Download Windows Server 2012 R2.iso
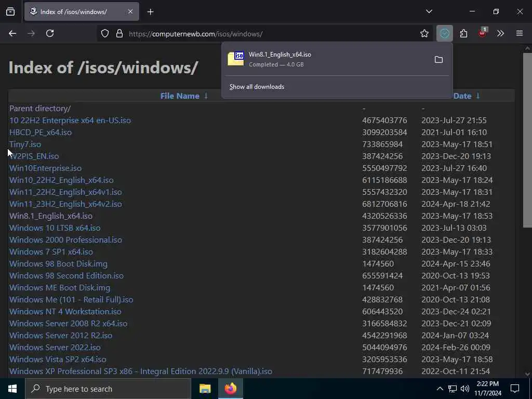The height and width of the screenshot is (399, 532). 61,335
